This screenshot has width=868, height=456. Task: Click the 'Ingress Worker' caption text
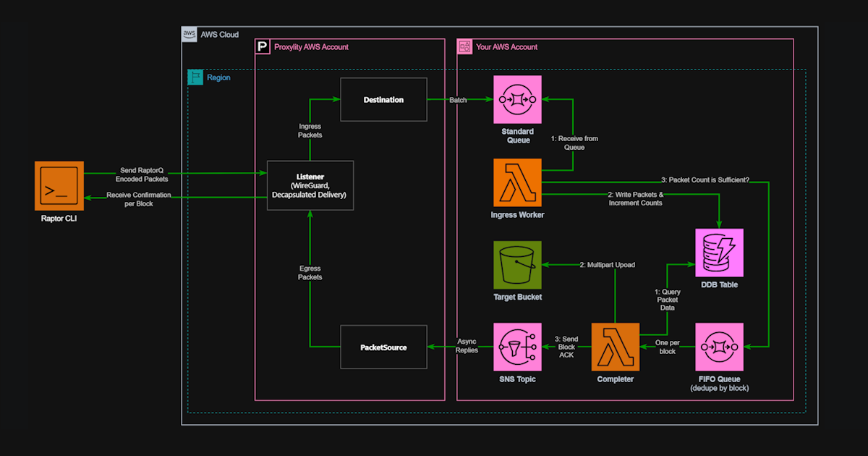[517, 215]
